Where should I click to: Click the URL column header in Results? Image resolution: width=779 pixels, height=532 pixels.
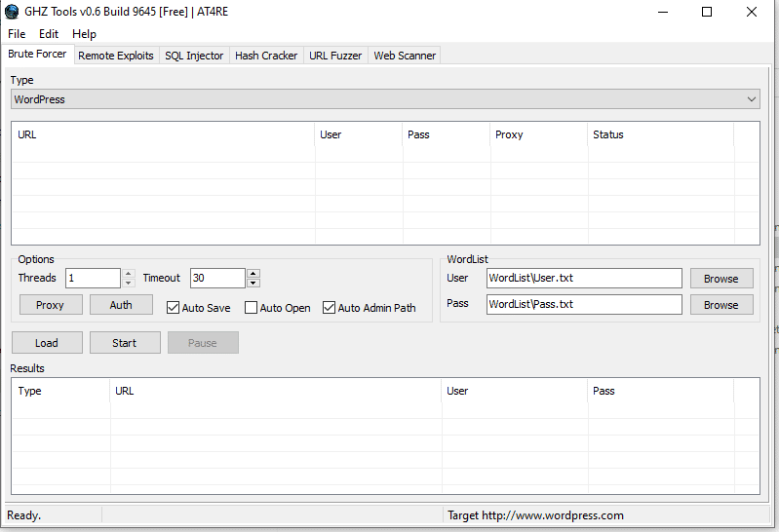[275, 391]
